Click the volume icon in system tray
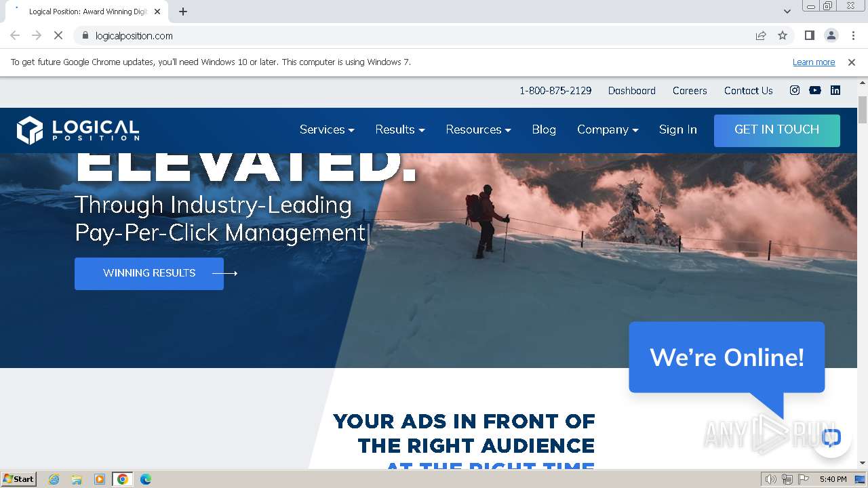Image resolution: width=868 pixels, height=488 pixels. (x=771, y=479)
